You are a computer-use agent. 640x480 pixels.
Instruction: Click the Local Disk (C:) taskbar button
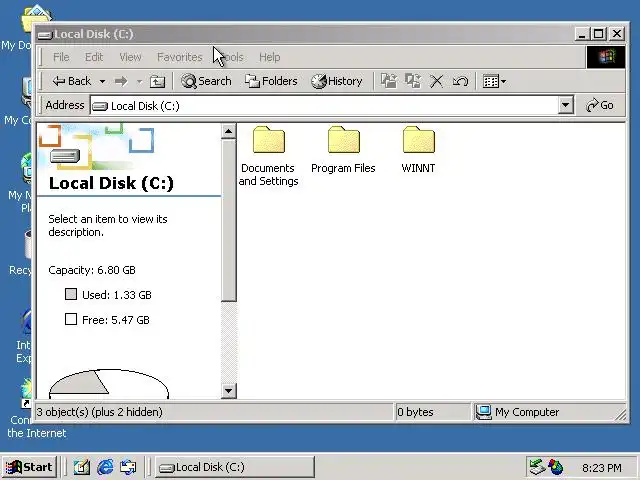click(x=235, y=467)
